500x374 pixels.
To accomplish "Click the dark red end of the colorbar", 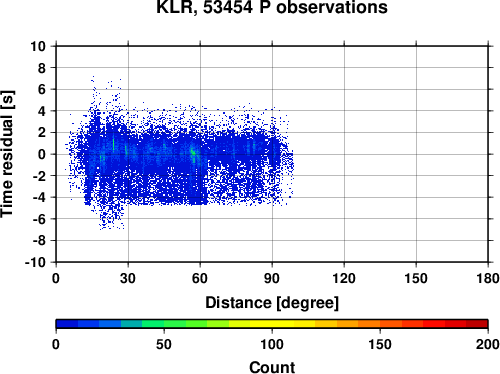I will coord(477,324).
